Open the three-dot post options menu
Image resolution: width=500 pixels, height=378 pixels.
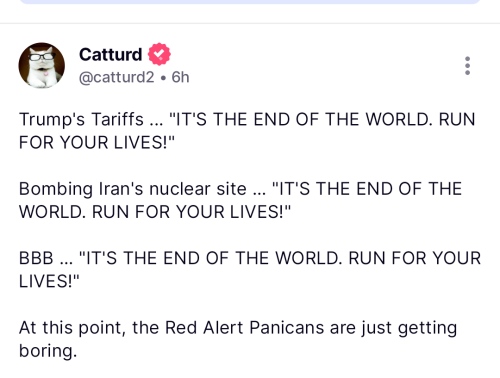(x=467, y=65)
